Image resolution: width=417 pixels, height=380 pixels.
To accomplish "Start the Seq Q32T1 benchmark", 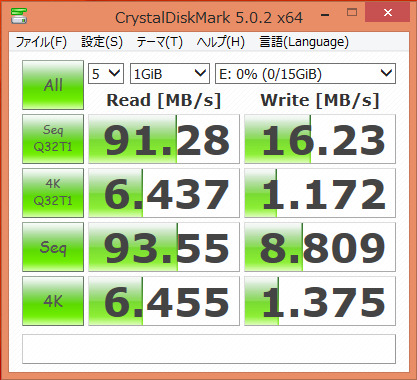I will pyautogui.click(x=53, y=139).
